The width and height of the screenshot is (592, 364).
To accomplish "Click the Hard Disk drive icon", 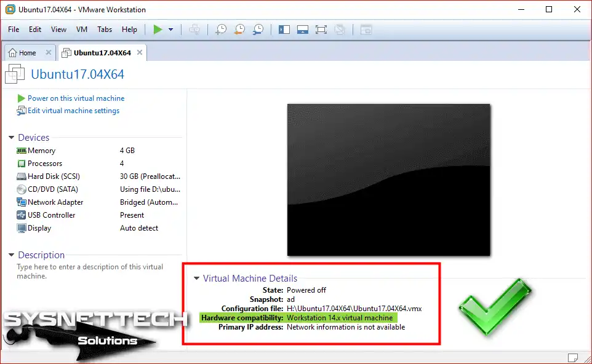I will pos(21,176).
